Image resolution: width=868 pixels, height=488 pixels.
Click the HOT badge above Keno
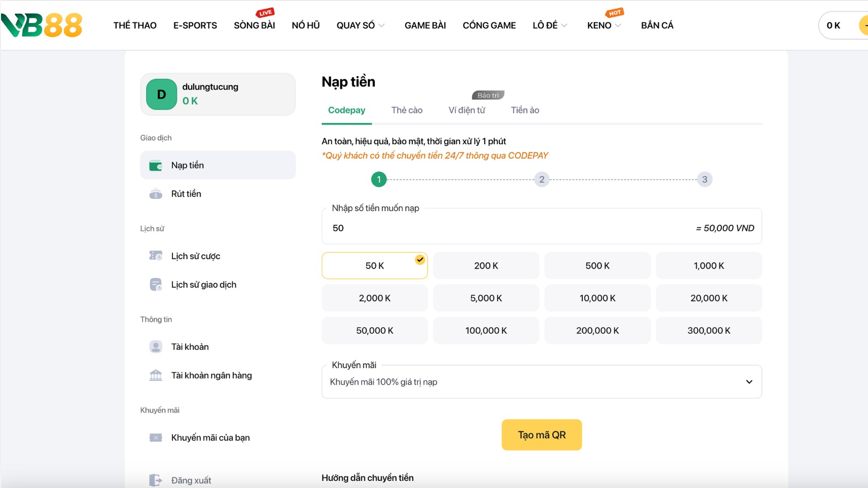pyautogui.click(x=615, y=13)
